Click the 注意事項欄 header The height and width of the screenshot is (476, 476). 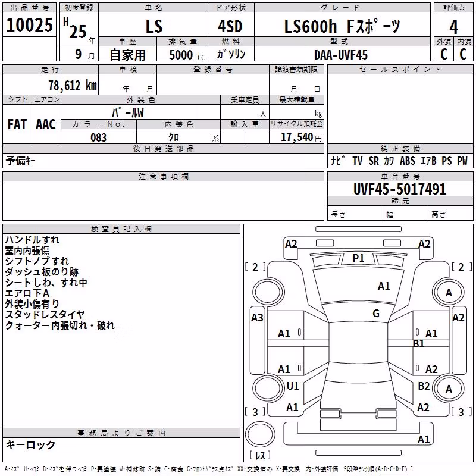point(164,176)
